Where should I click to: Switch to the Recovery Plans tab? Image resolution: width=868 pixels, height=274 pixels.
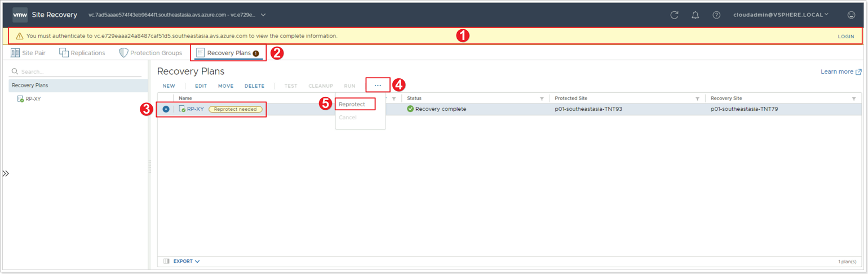point(228,53)
